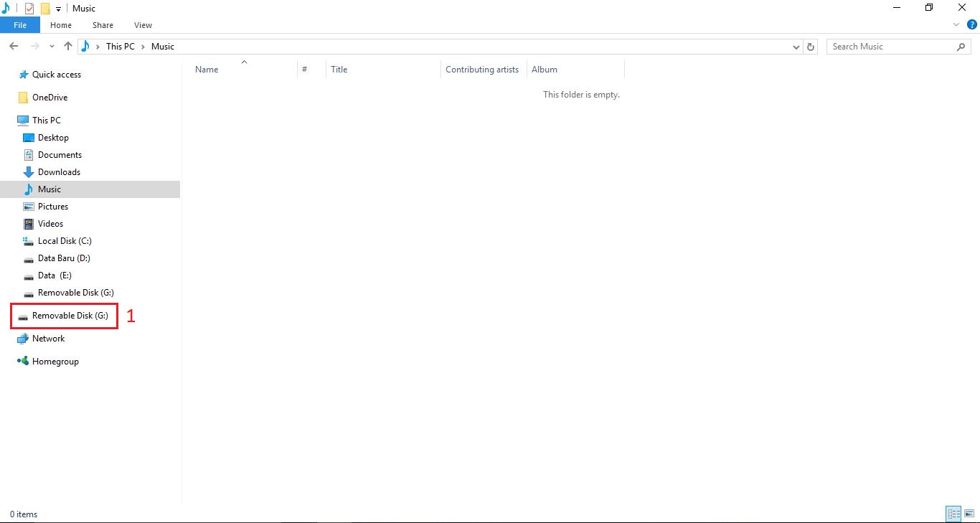The image size is (980, 523).
Task: Open the Network icon in the sidebar
Action: 23,339
